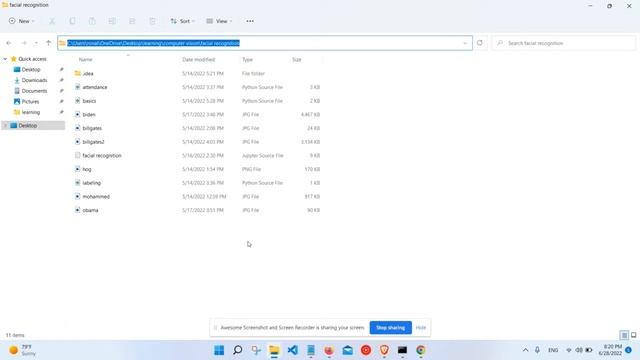Select Pictures in Quick access

[30, 102]
